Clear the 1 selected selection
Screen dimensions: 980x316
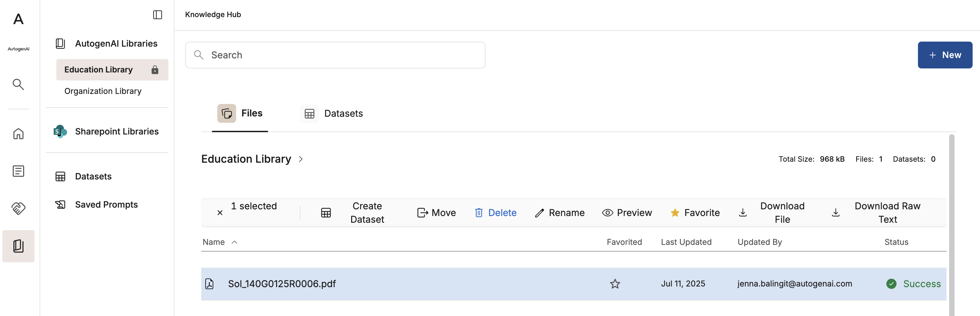click(x=220, y=213)
